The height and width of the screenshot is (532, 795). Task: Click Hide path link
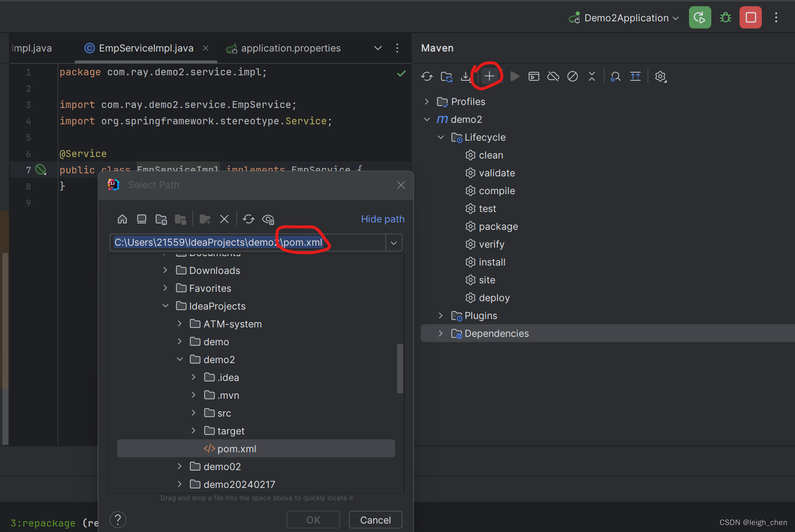pos(382,219)
